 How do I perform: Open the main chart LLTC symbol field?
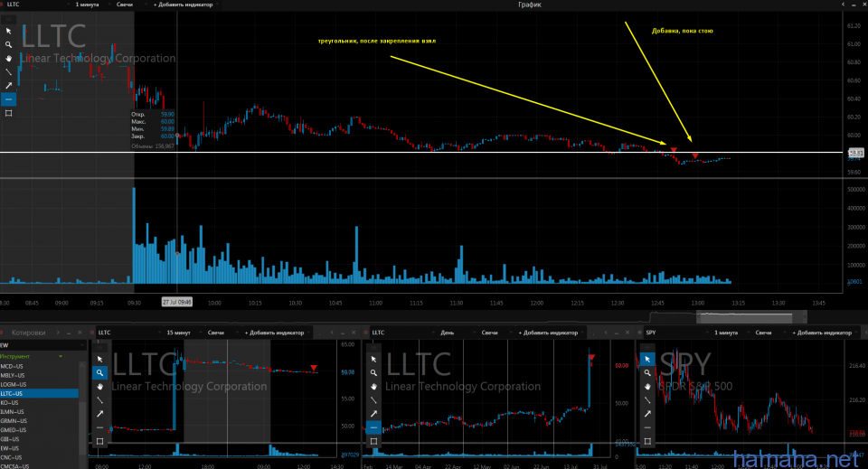[x=36, y=5]
